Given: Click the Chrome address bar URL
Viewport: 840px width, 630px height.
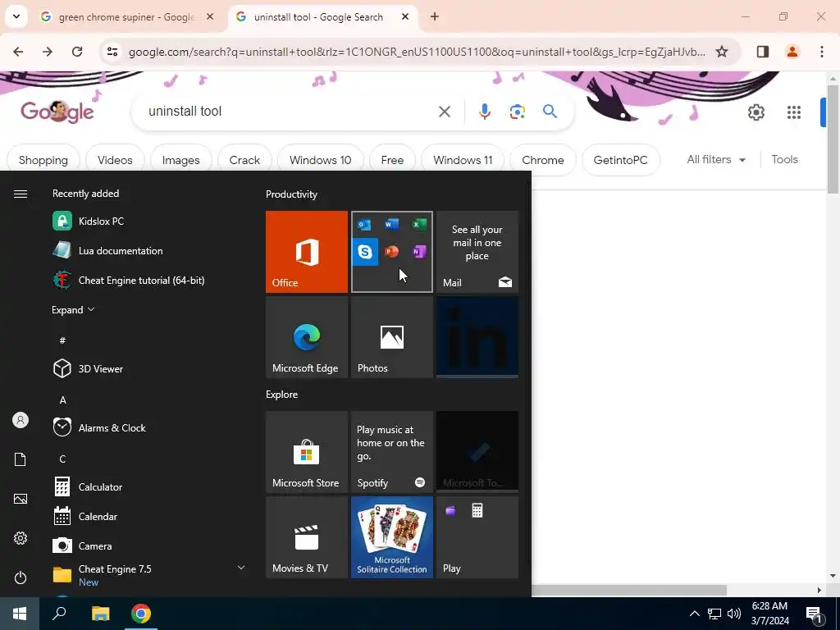Looking at the screenshot, I should (x=417, y=52).
